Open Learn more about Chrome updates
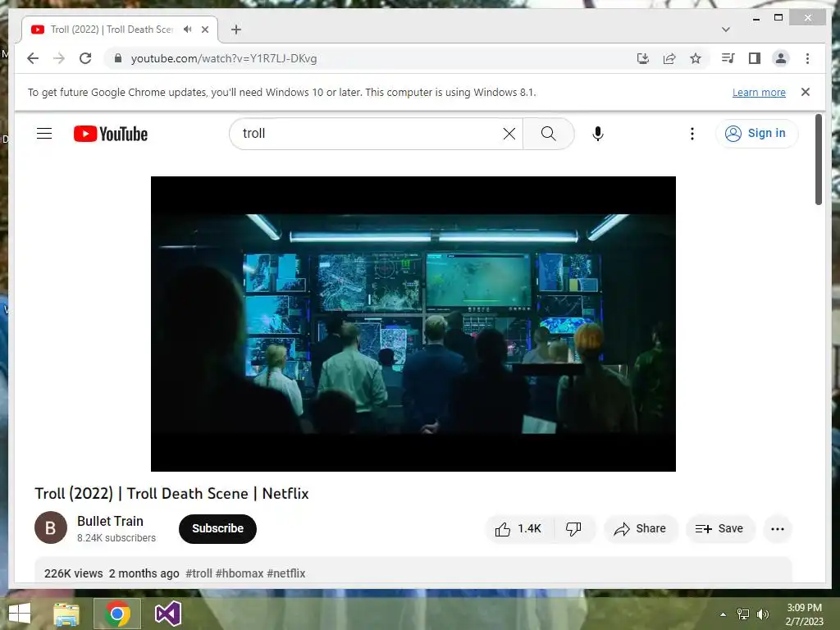Screen dimensions: 840x630 (x=759, y=92)
